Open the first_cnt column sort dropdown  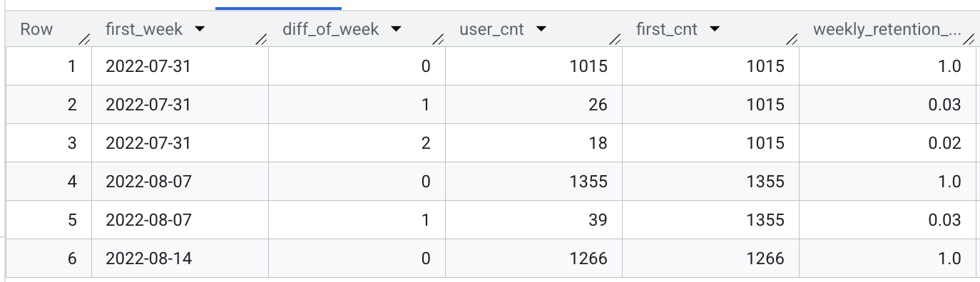tap(714, 30)
